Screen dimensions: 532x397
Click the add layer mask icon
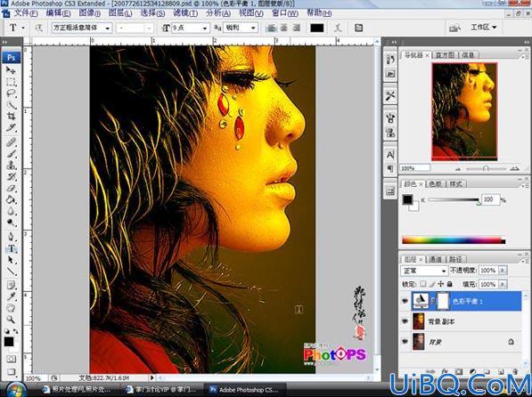458,371
